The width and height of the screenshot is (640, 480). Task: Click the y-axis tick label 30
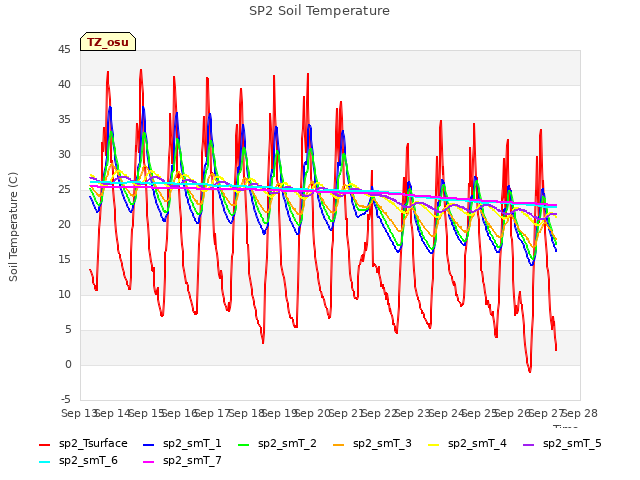64,155
